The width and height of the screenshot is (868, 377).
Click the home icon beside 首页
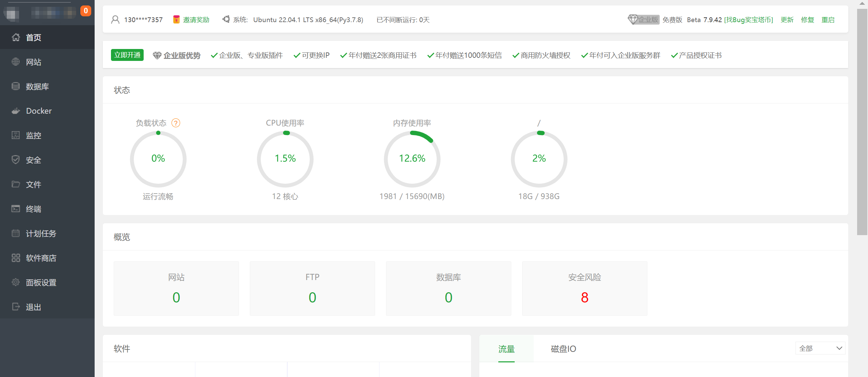point(16,37)
